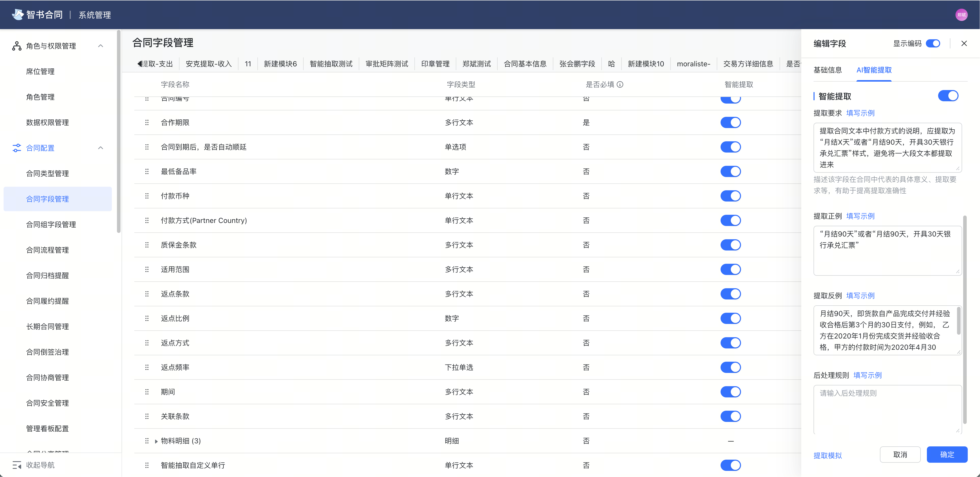Viewport: 980px width, 477px height.
Task: Click the 收起导航 collapse icon
Action: [x=16, y=465]
